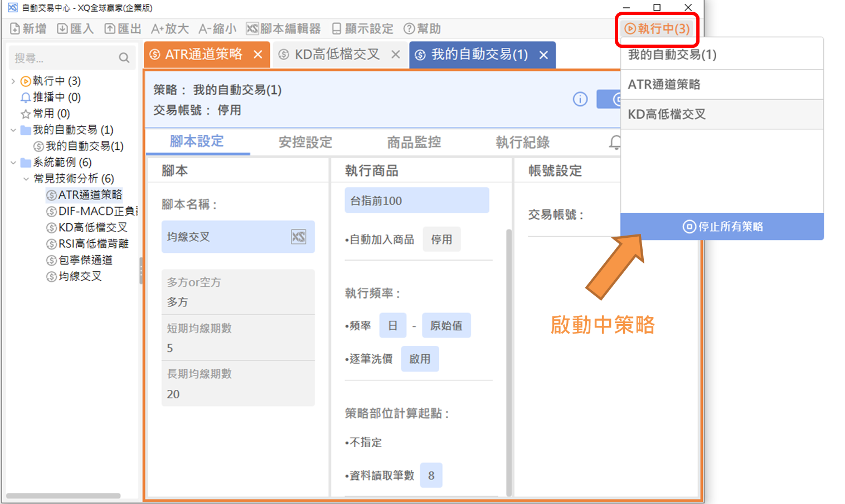Toggle 自動加入商品 停用 setting
845x504 pixels.
click(x=441, y=239)
